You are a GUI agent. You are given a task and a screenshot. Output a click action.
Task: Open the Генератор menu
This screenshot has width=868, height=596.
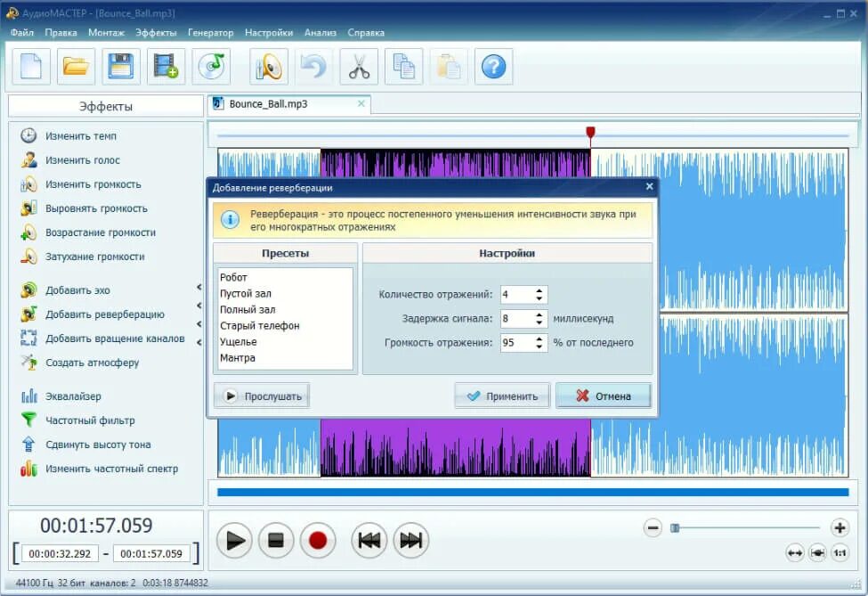tap(211, 33)
